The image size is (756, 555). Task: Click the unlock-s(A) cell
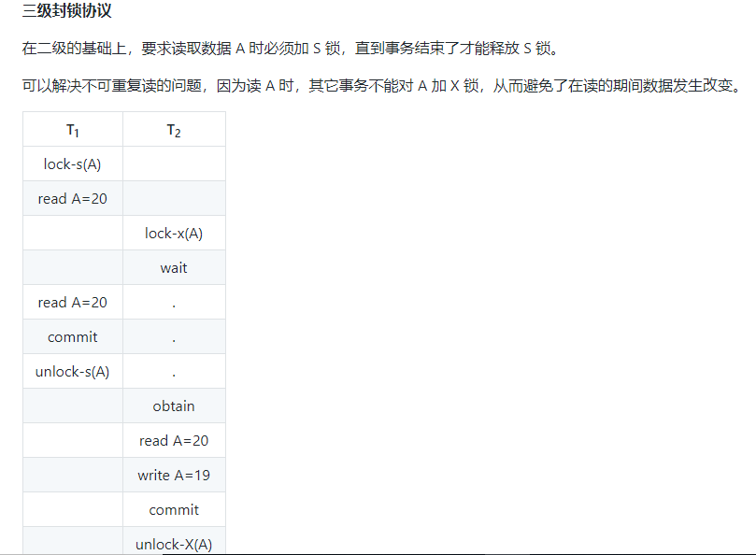[x=73, y=372]
